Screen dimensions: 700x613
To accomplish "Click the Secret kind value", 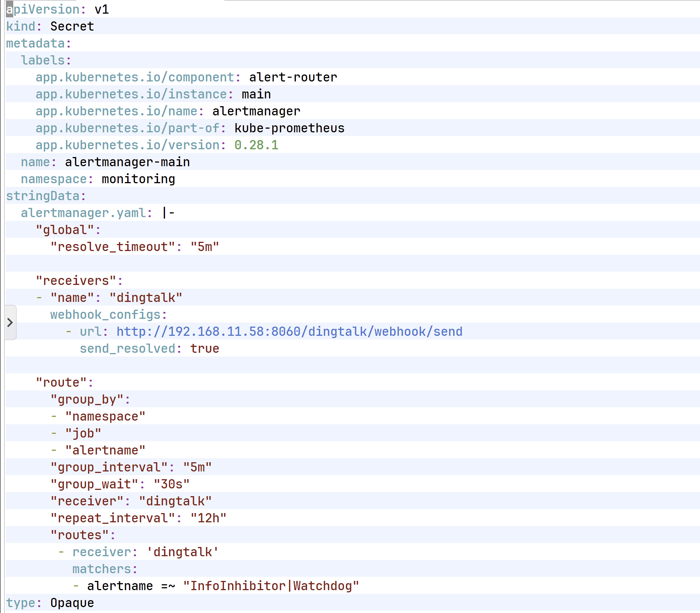I will click(72, 27).
